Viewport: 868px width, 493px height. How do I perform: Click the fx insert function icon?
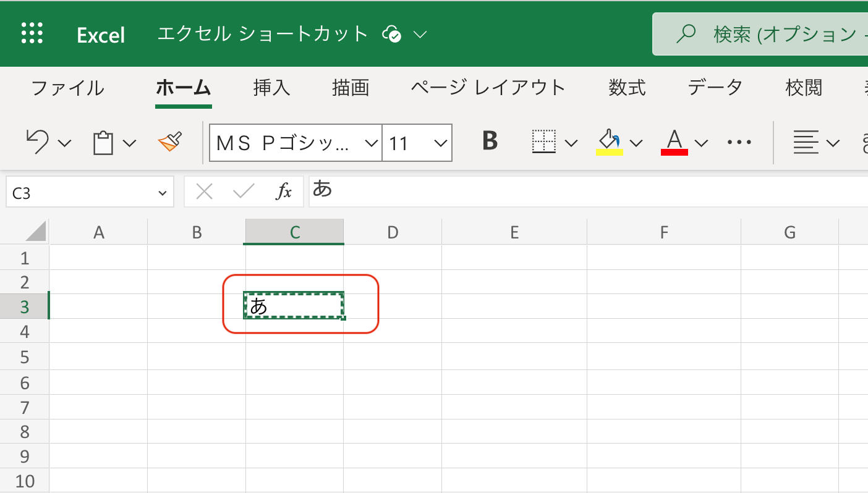(x=283, y=192)
